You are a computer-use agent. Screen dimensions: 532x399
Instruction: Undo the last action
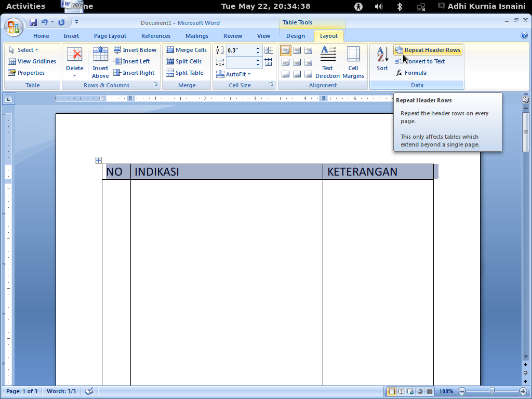(x=44, y=22)
